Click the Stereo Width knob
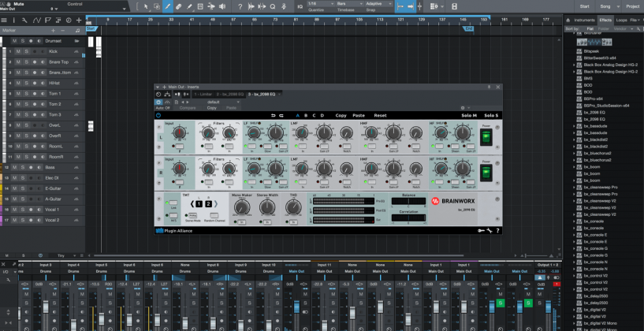The image size is (644, 331). [267, 207]
